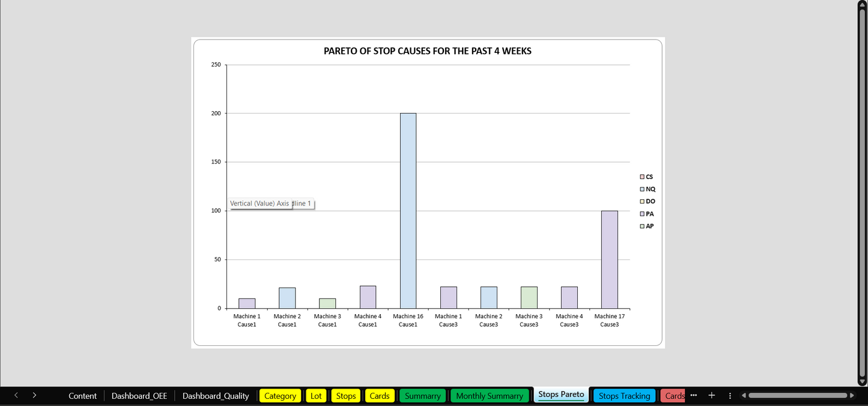Click the horizontal scrollbar right arrow
Image resolution: width=868 pixels, height=406 pixels.
click(852, 395)
